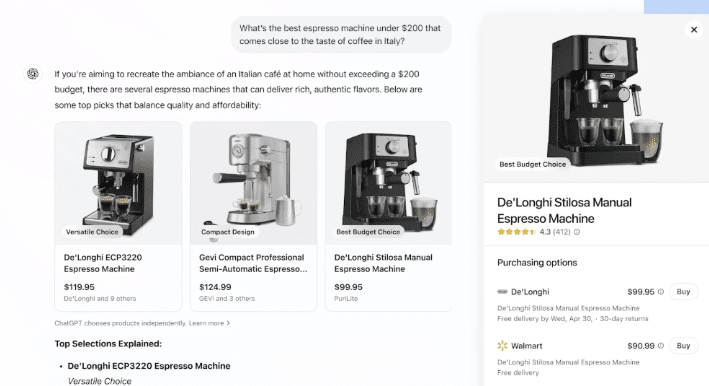The height and width of the screenshot is (386, 709).
Task: Open the De'Longhi ECP3220 product card image
Action: [118, 183]
